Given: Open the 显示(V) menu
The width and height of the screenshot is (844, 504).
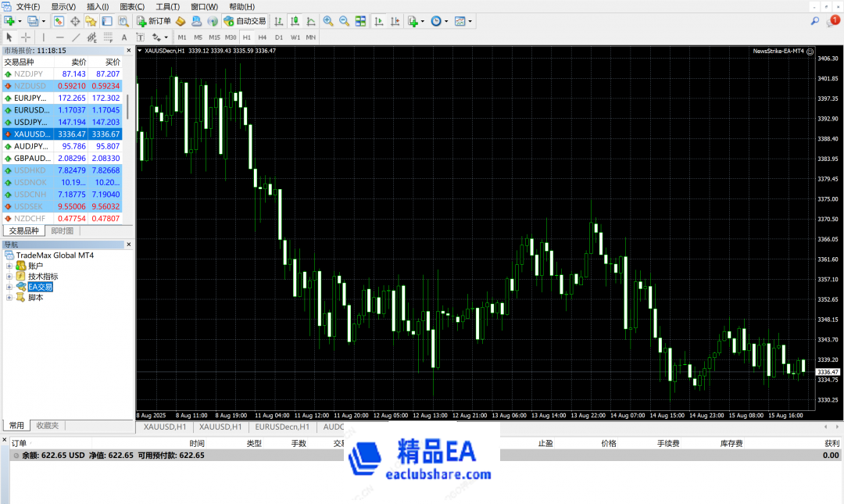Looking at the screenshot, I should click(x=63, y=6).
